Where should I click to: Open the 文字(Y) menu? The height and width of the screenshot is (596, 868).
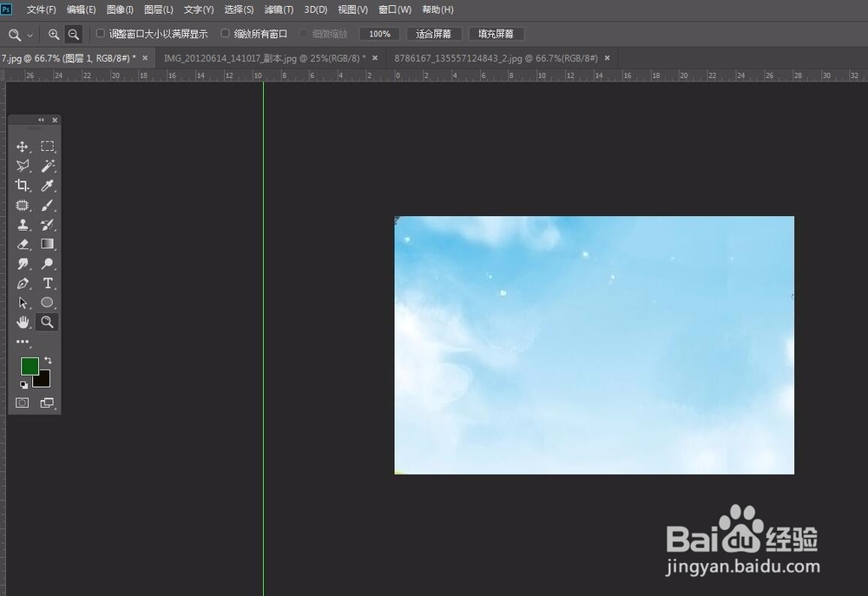pos(199,10)
